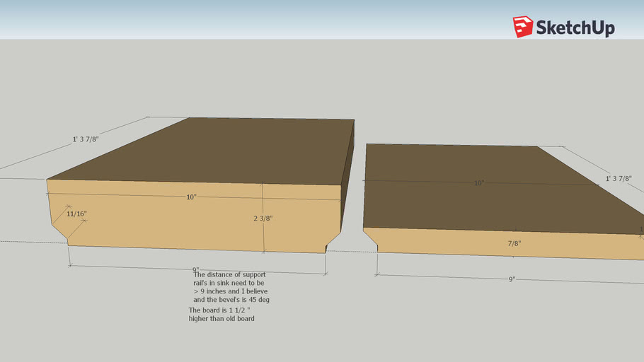The width and height of the screenshot is (644, 362).
Task: Click the SketchUp wordmark text
Action: [x=575, y=28]
